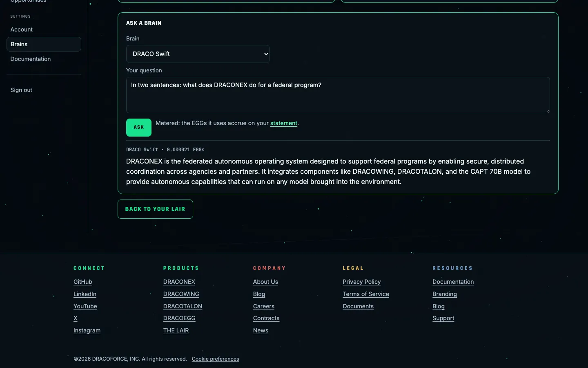Open the DRACONEX product link
Viewport: 588px width, 368px height.
point(179,282)
